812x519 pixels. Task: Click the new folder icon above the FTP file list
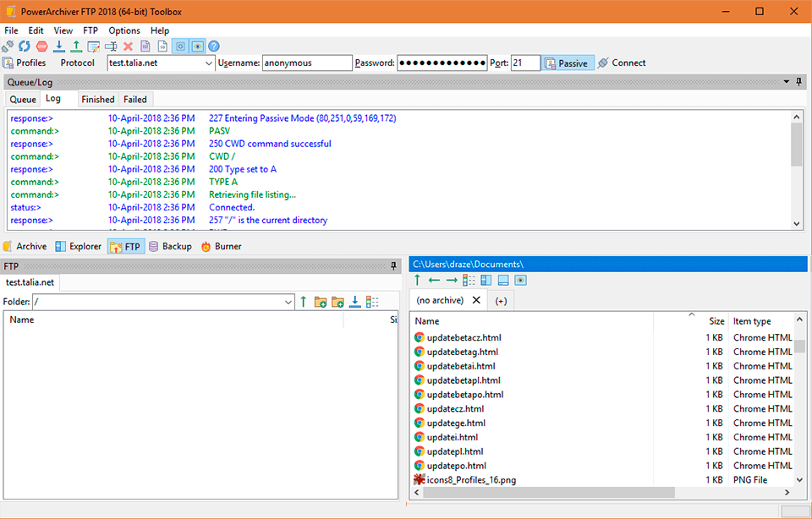[x=320, y=301]
